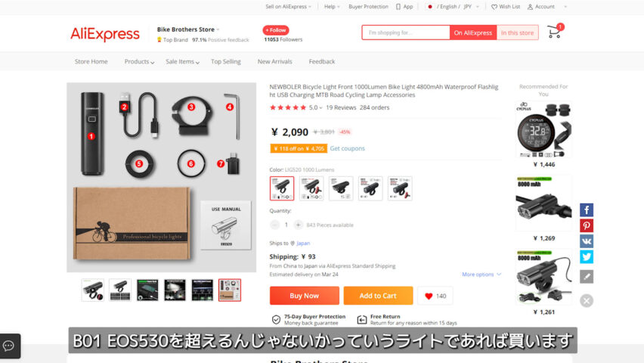Expand the Products menu dropdown
The width and height of the screenshot is (644, 363).
[x=139, y=62]
